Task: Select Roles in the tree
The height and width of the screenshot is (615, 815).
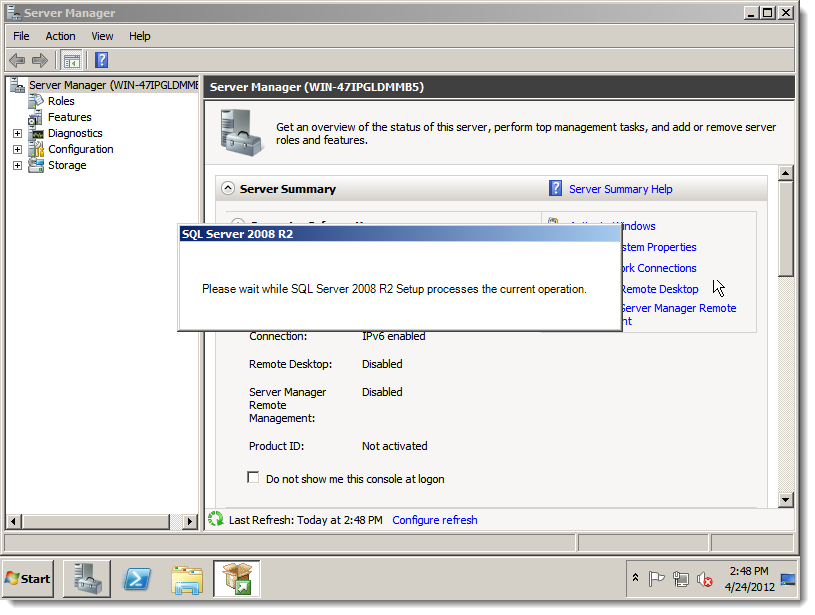Action: 61,101
